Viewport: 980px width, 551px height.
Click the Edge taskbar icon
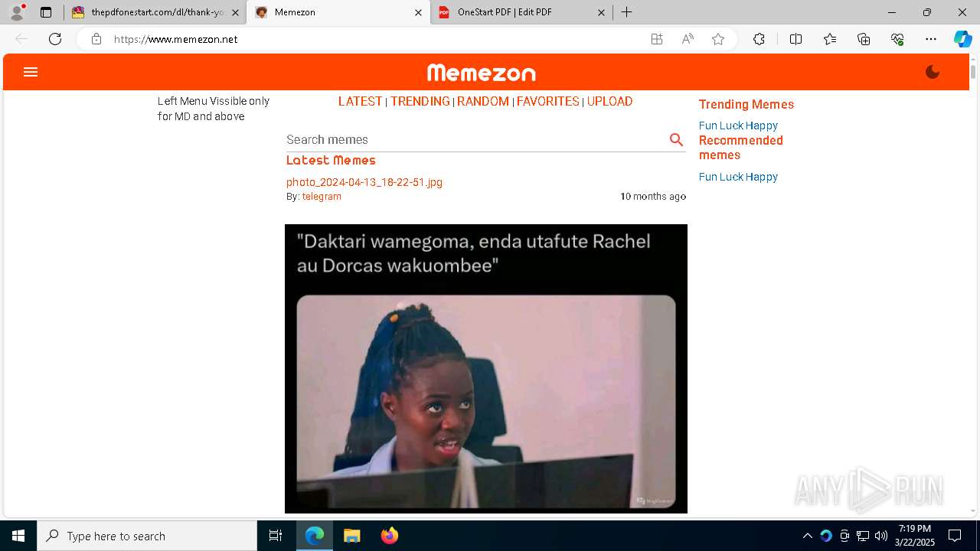tap(315, 536)
